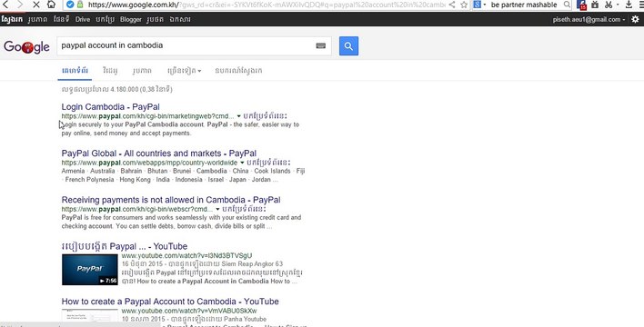Click the Google search engine icon in search box
The image size is (644, 327).
coord(477,5)
